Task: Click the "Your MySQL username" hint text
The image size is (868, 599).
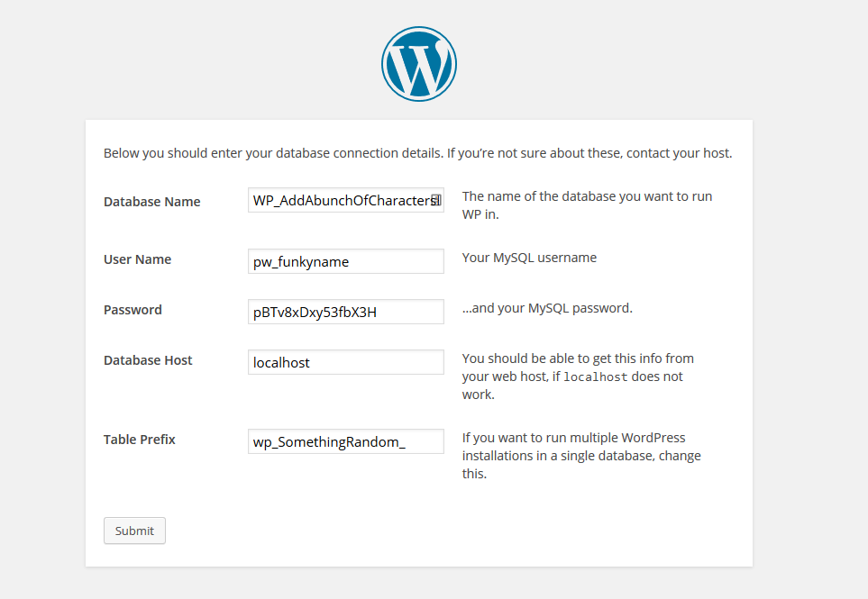Action: pyautogui.click(x=529, y=258)
